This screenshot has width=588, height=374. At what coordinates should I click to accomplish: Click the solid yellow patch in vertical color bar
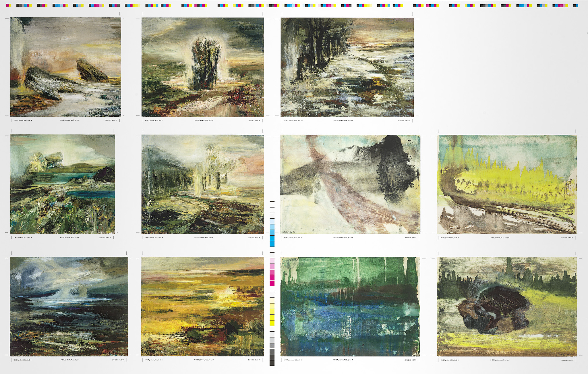[272, 323]
